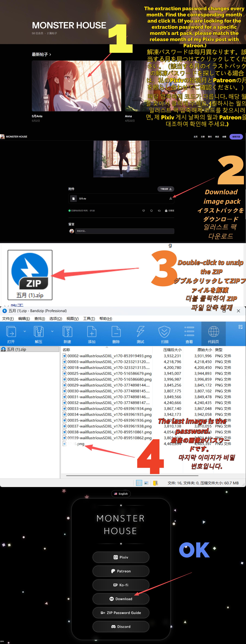Image resolution: width=246 pixels, height=644 pixels.
Task: Open the 文件(F) menu
Action: pos(8,319)
